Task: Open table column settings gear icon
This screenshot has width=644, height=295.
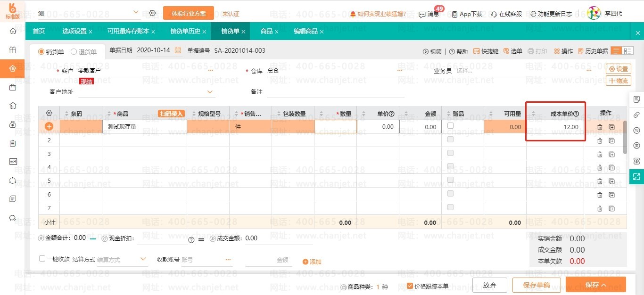Action: tap(49, 114)
